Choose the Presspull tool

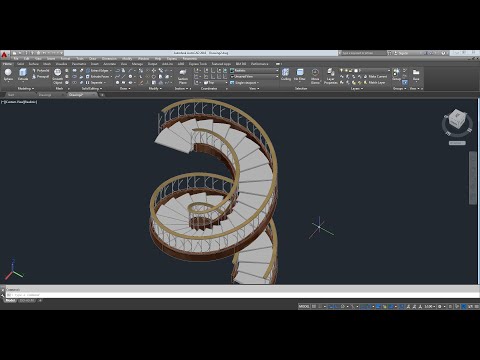point(41,77)
